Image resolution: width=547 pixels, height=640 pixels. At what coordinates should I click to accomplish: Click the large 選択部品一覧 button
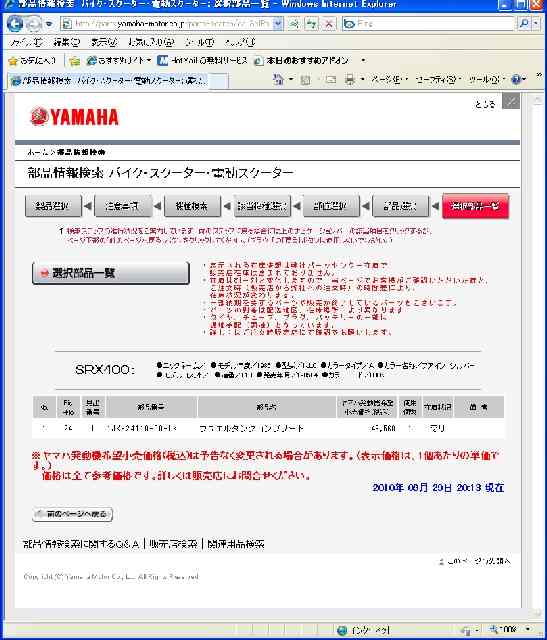pyautogui.click(x=111, y=273)
